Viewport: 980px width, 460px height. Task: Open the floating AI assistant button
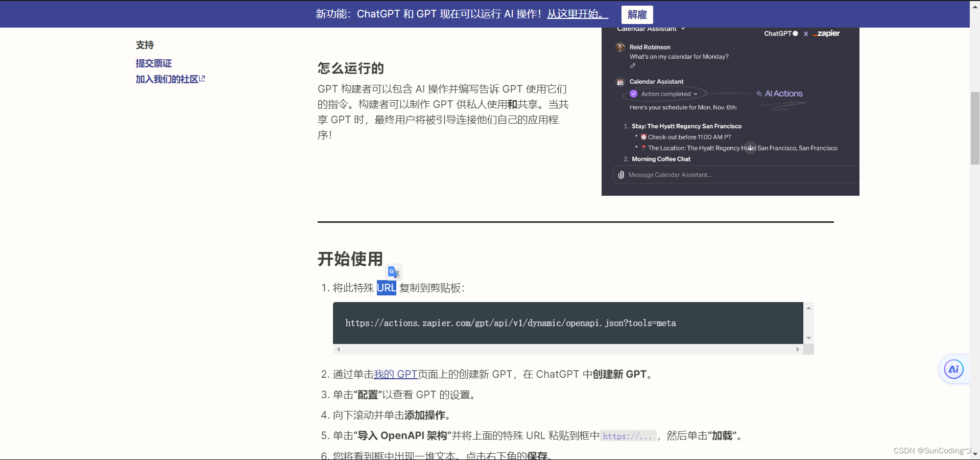(x=953, y=369)
